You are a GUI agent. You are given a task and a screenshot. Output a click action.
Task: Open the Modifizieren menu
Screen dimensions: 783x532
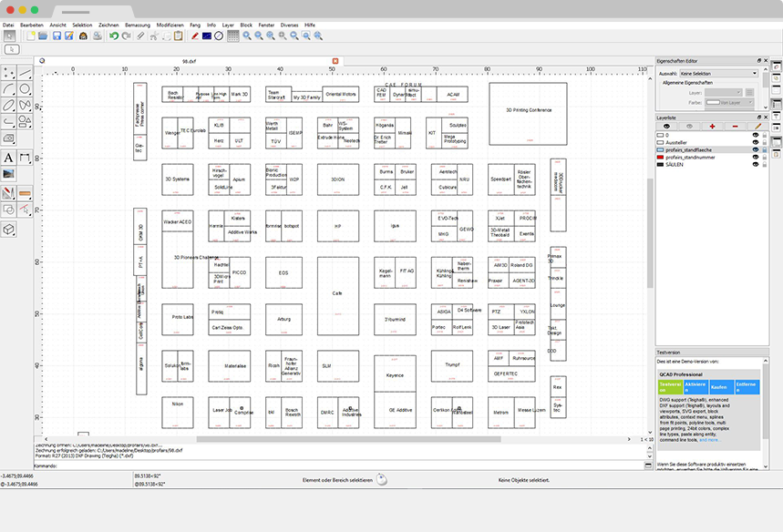click(x=170, y=25)
